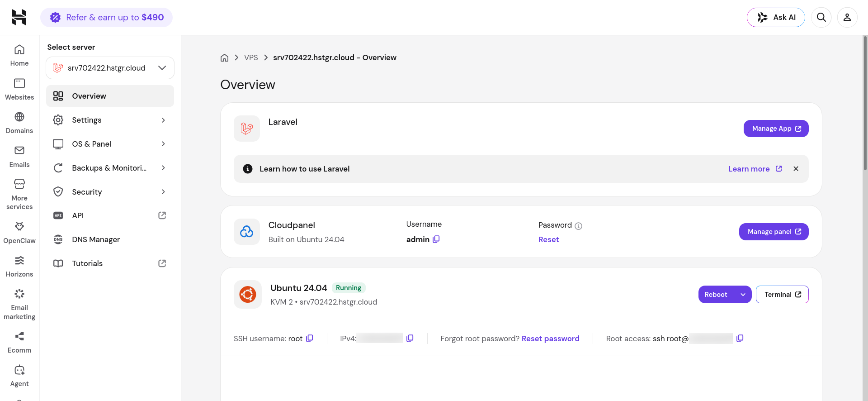Click the Manage panel button
Viewport: 868px width, 401px height.
click(x=774, y=232)
